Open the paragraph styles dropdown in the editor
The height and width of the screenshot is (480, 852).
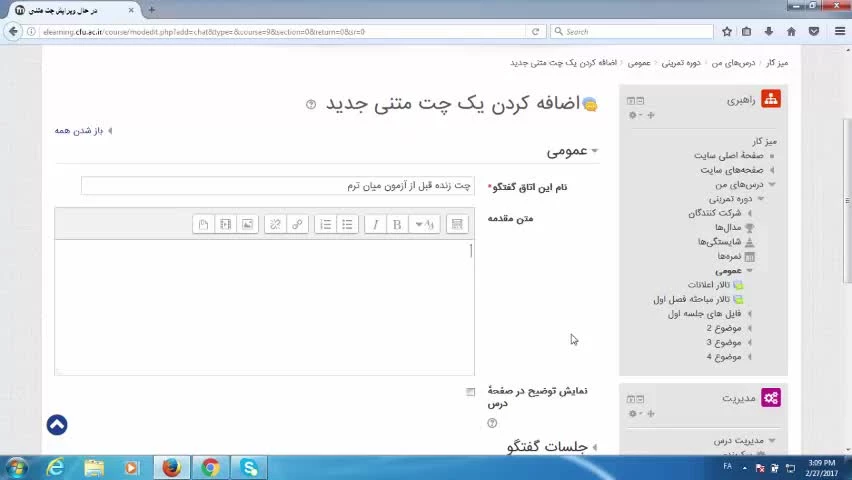point(424,225)
